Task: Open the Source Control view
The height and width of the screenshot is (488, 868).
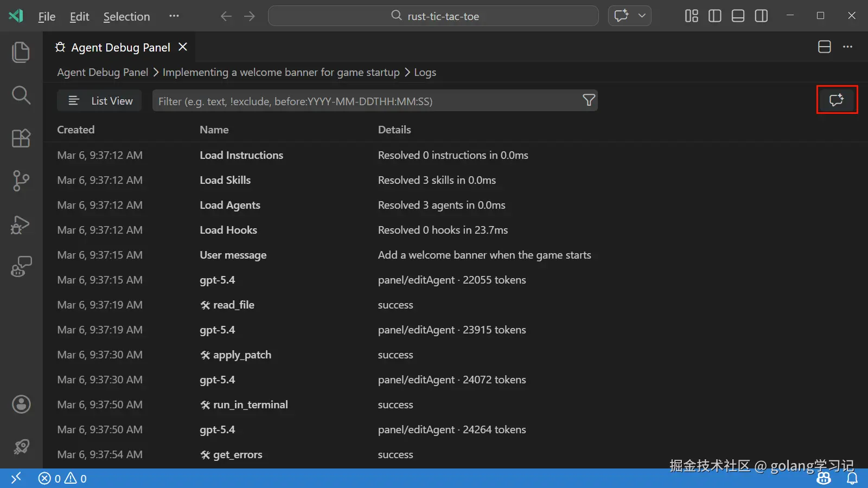Action: 21,181
